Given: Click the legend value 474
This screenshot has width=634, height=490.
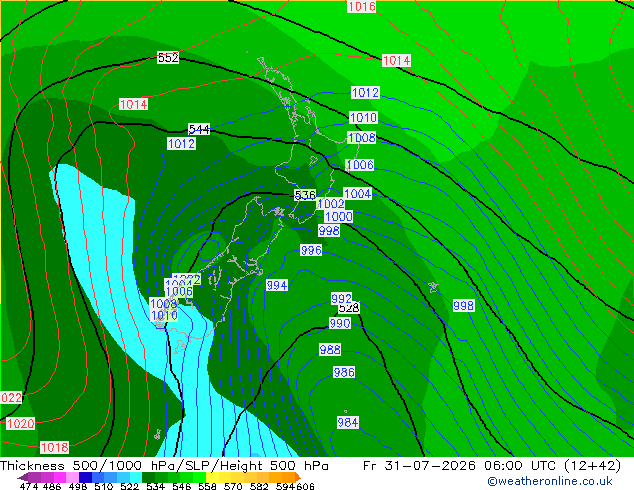Looking at the screenshot, I should pyautogui.click(x=28, y=486).
